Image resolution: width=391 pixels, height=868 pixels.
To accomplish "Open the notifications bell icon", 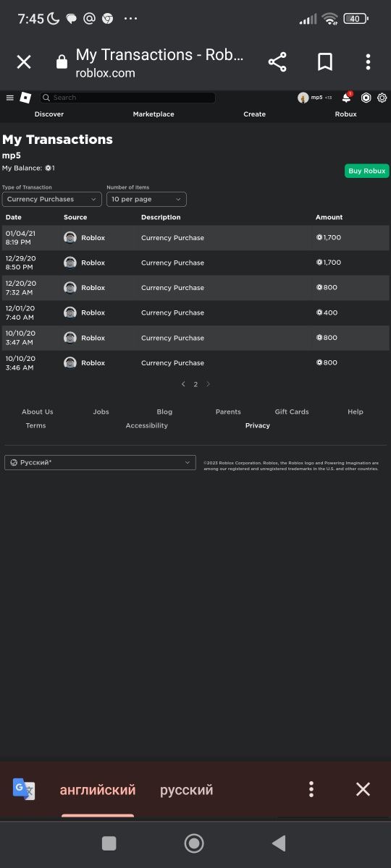I will click(x=347, y=98).
